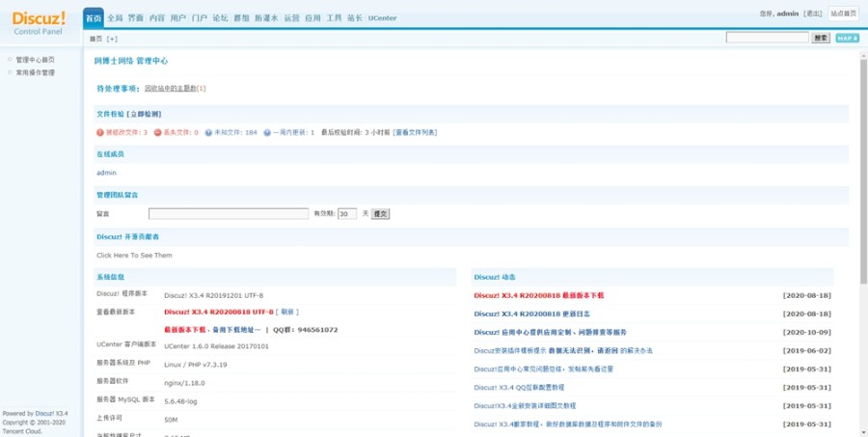Click the 立即检测 file check link
Screen dimensions: 868x437
coord(144,114)
